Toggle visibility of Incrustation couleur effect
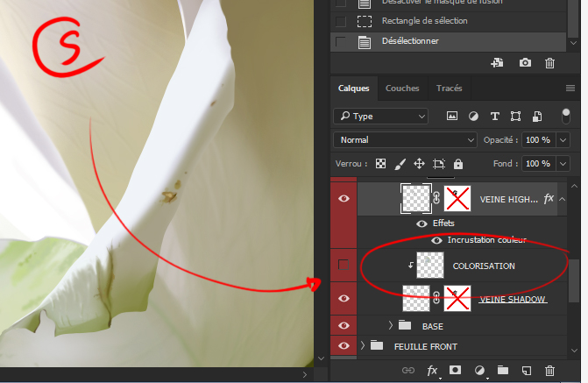Image resolution: width=588 pixels, height=383 pixels. coord(436,240)
